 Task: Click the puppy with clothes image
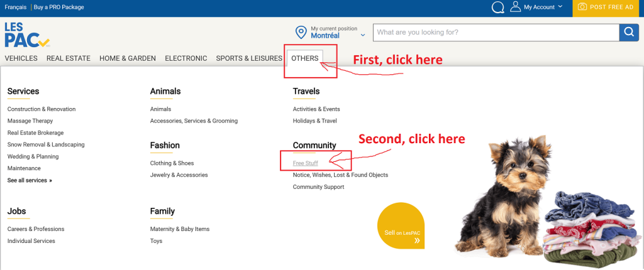(548, 201)
